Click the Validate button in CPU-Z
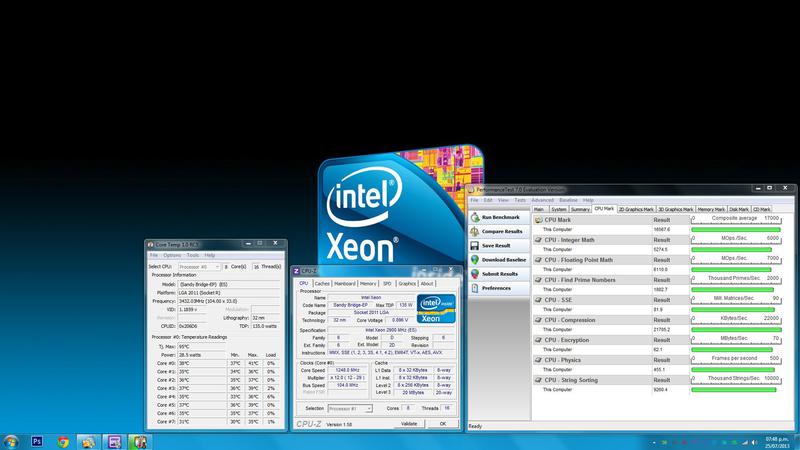Screen dimensions: 800x450 point(409,424)
